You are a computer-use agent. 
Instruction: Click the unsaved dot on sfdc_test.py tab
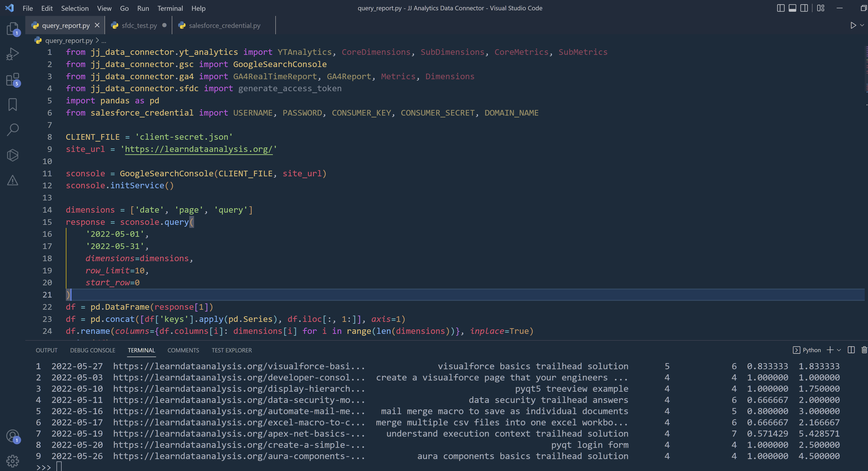click(164, 25)
